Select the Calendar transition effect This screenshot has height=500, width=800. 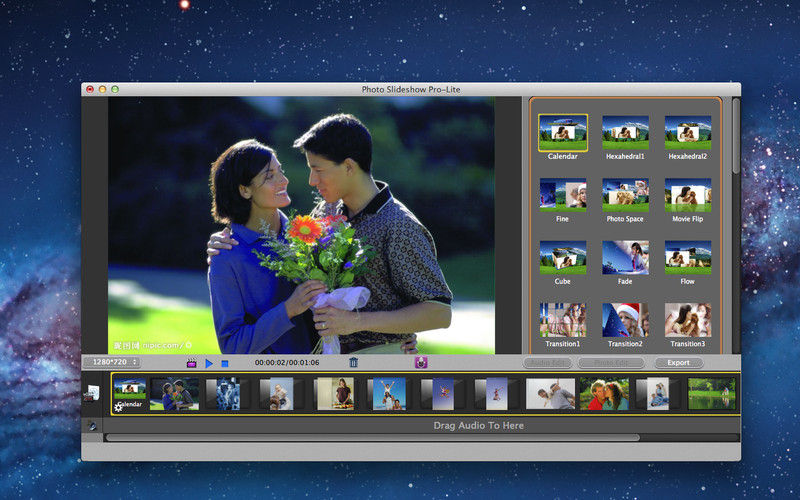(x=563, y=133)
